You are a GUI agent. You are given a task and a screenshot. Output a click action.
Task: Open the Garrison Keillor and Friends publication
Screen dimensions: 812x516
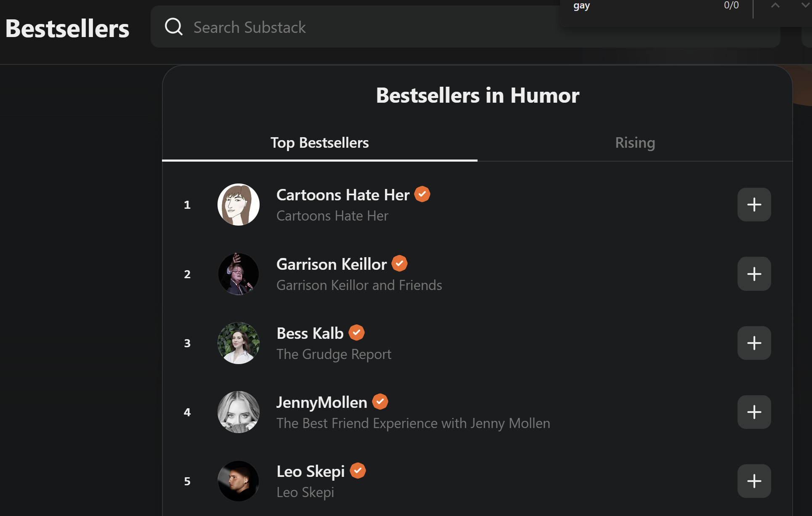click(x=359, y=285)
